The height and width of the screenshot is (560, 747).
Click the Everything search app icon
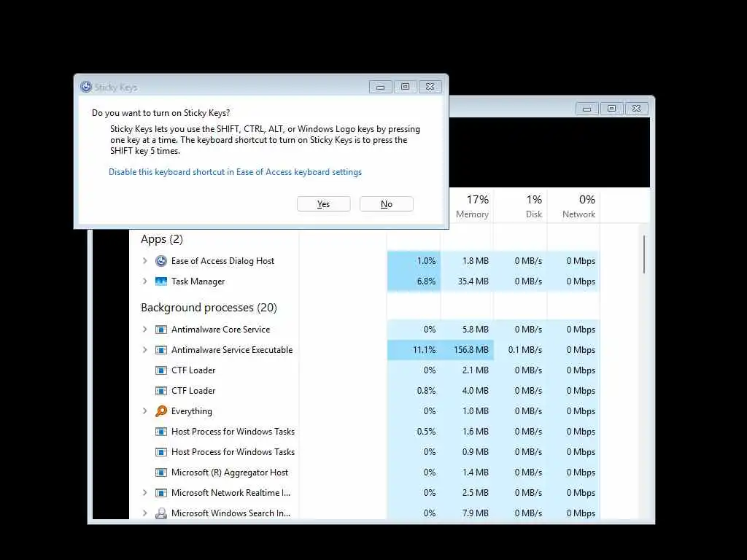coord(161,411)
